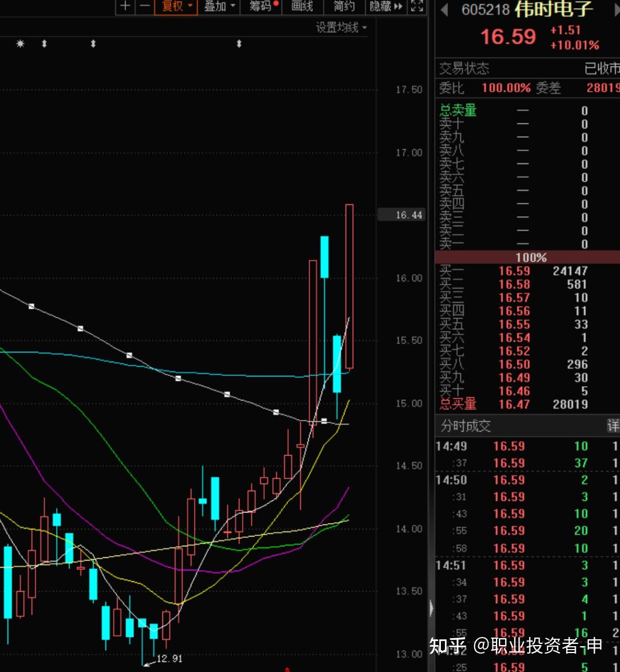Click the 买一 bid price 16.59
This screenshot has width=620, height=672.
coord(514,271)
